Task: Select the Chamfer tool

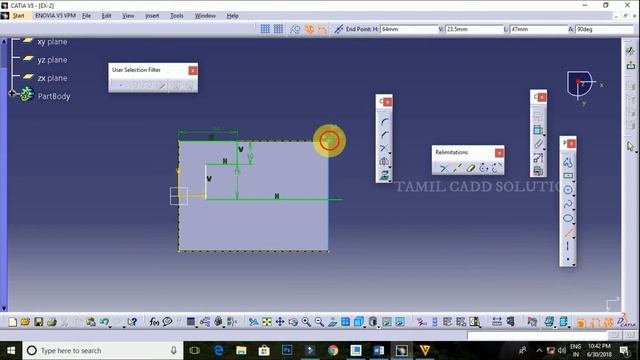Action: [x=384, y=135]
